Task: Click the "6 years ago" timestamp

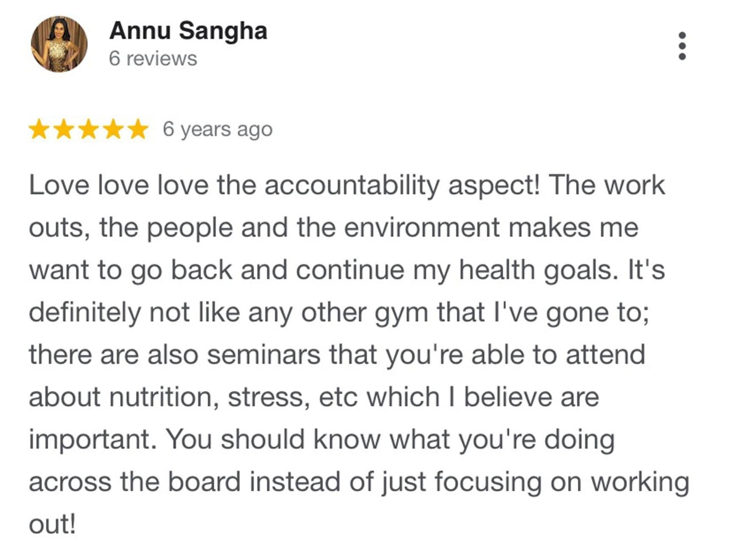Action: (x=217, y=129)
